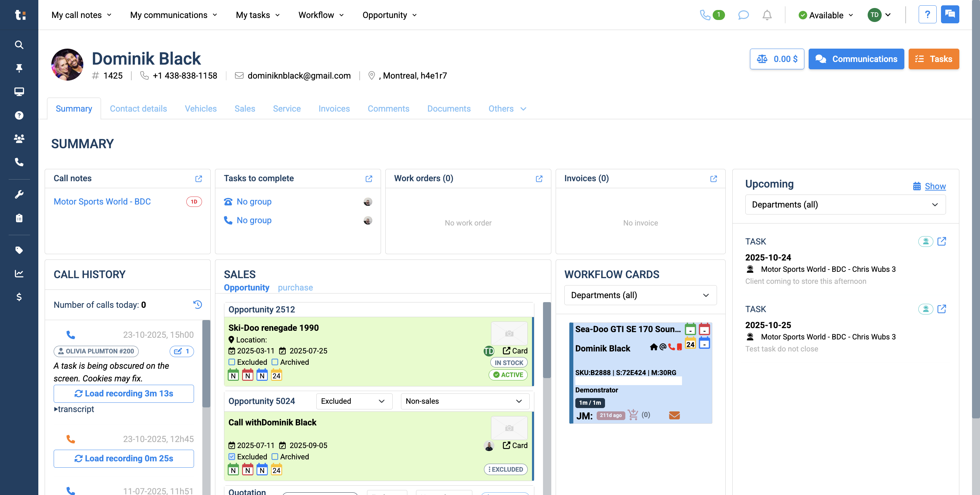980x495 pixels.
Task: Click the envelope icon on workflow card
Action: [674, 415]
